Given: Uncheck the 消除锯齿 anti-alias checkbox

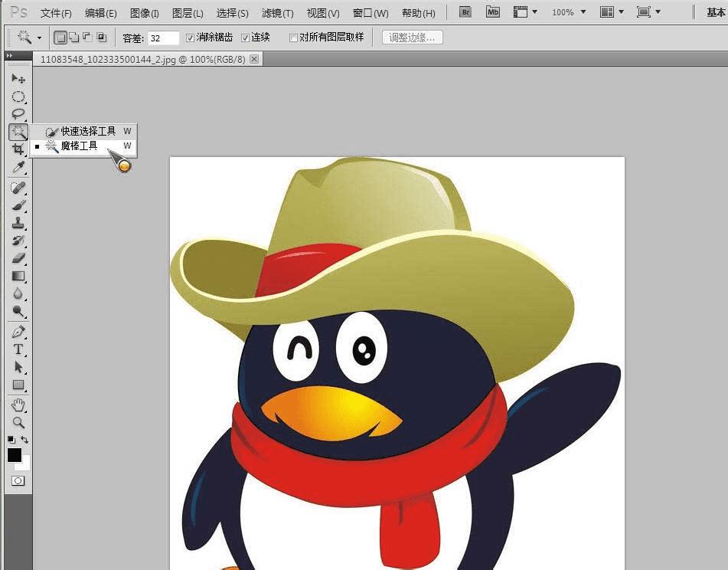Looking at the screenshot, I should click(191, 38).
